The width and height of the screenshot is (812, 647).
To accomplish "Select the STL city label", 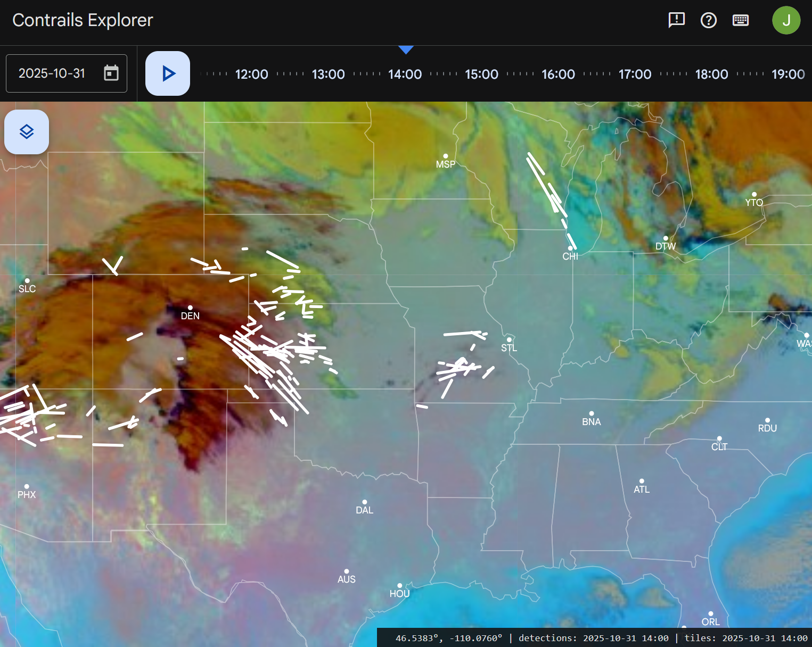I will point(509,348).
